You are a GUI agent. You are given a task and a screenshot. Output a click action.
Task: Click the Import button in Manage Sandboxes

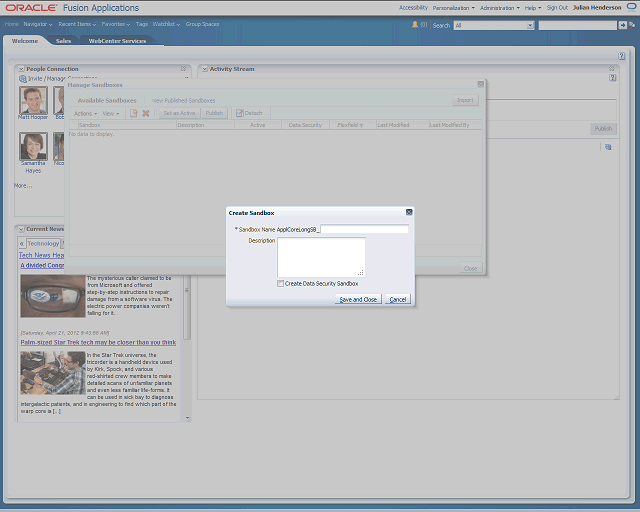coord(465,100)
